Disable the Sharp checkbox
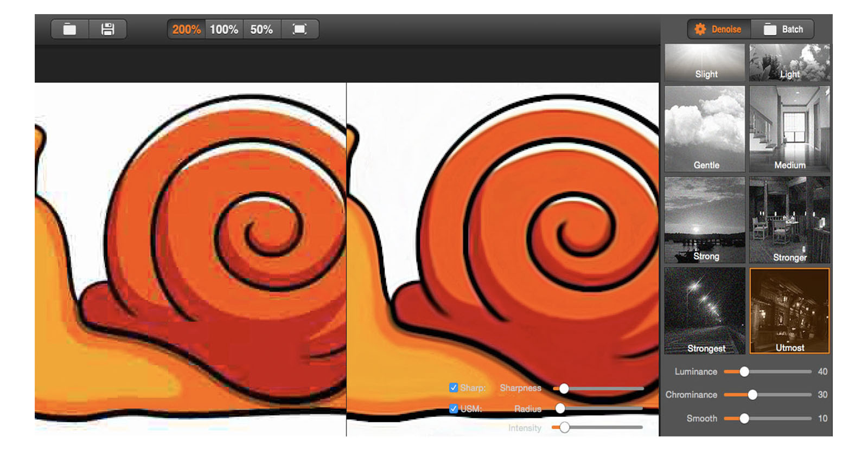Image resolution: width=868 pixels, height=450 pixels. pyautogui.click(x=454, y=388)
